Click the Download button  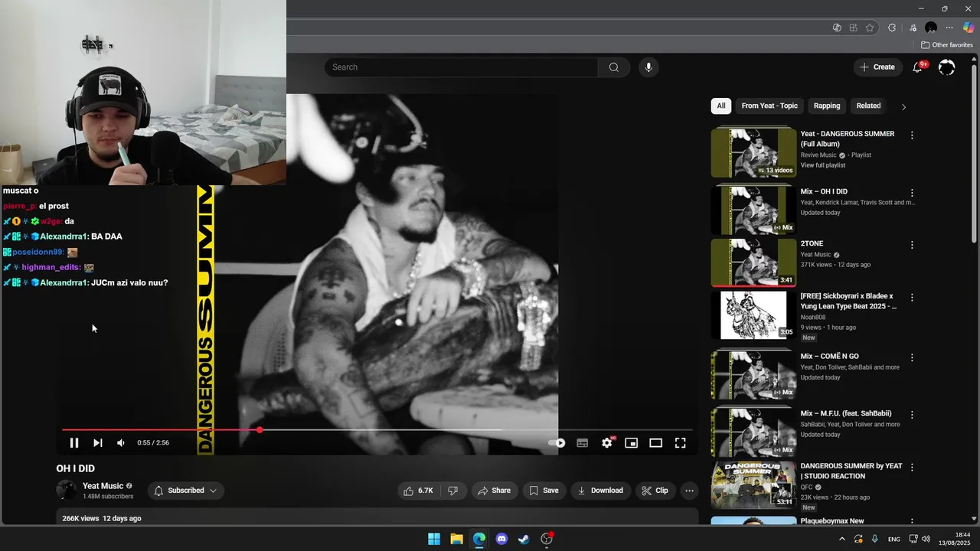[x=600, y=491]
